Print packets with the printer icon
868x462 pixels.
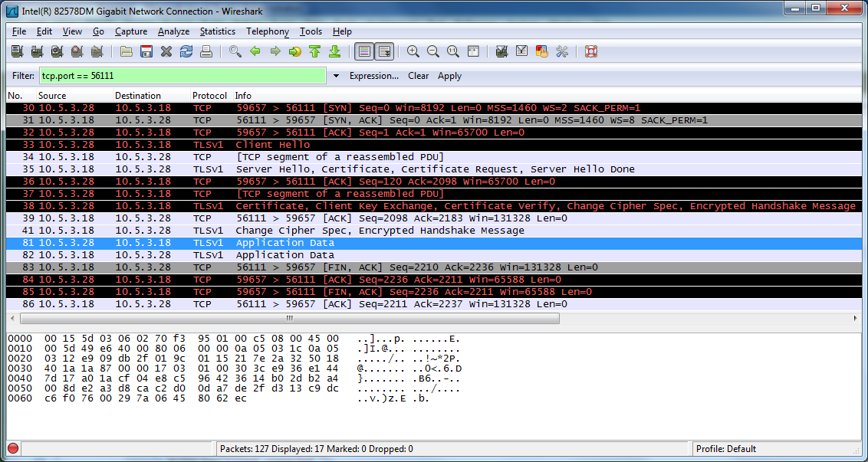206,51
